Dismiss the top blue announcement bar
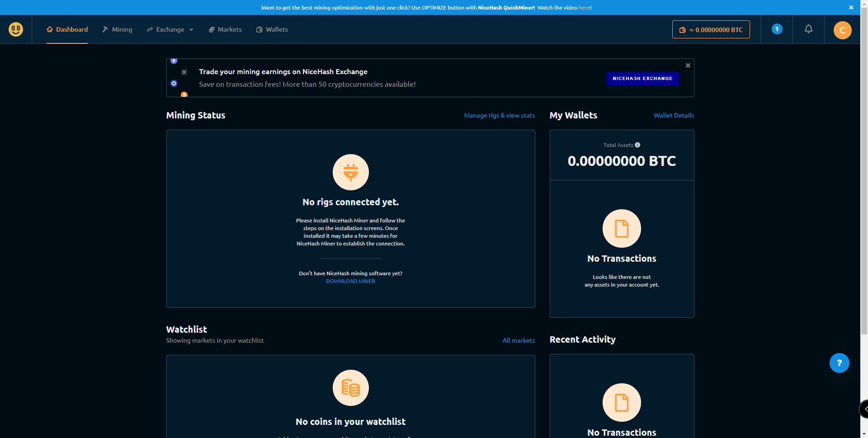Screen dimensions: 868x438 pyautogui.click(x=851, y=8)
